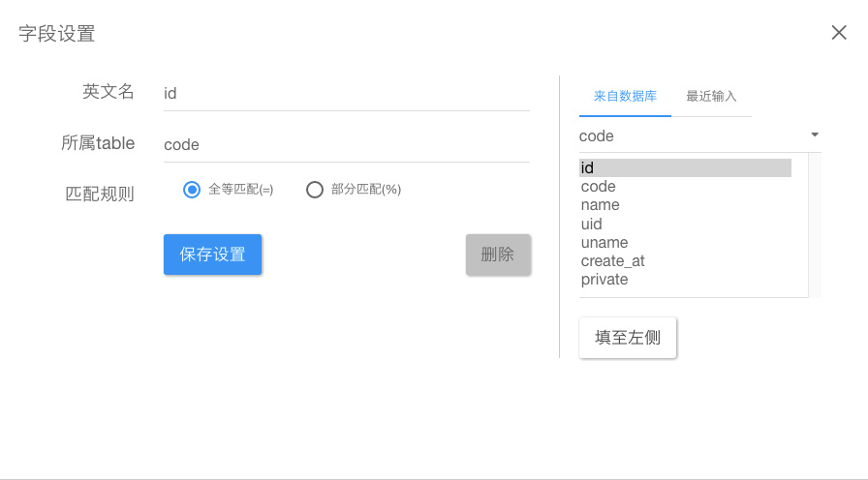Select id in the field list
The image size is (868, 480).
(x=685, y=167)
